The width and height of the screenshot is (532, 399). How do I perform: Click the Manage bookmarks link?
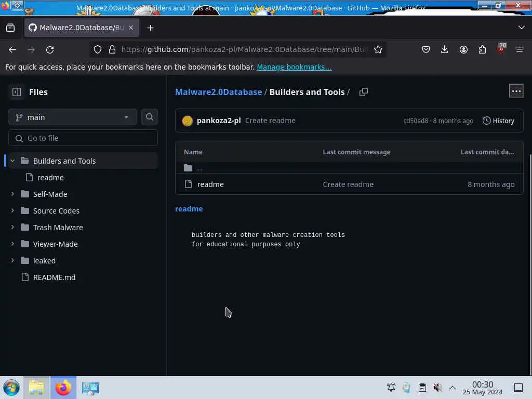point(294,67)
